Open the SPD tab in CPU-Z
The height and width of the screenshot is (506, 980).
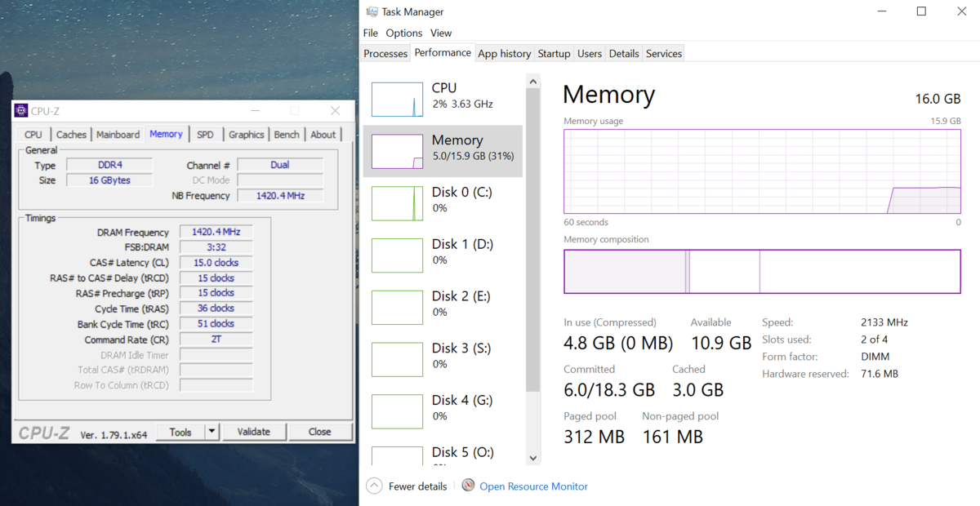tap(205, 135)
